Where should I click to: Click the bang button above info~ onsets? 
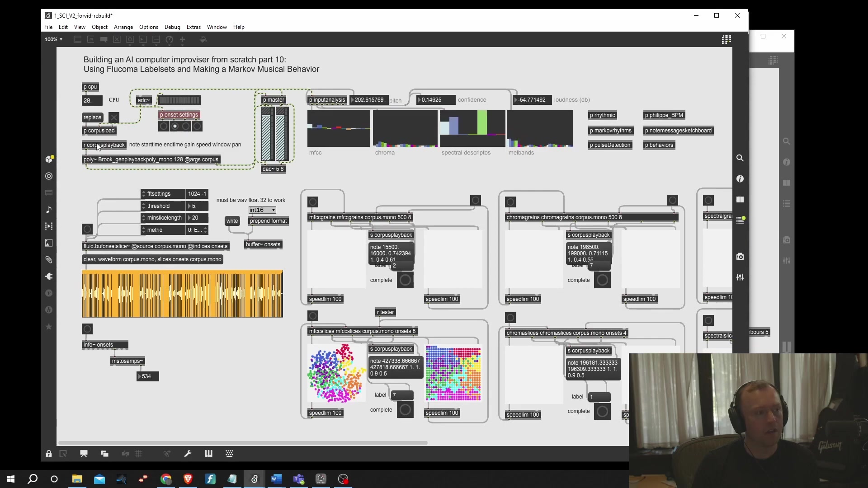(87, 329)
